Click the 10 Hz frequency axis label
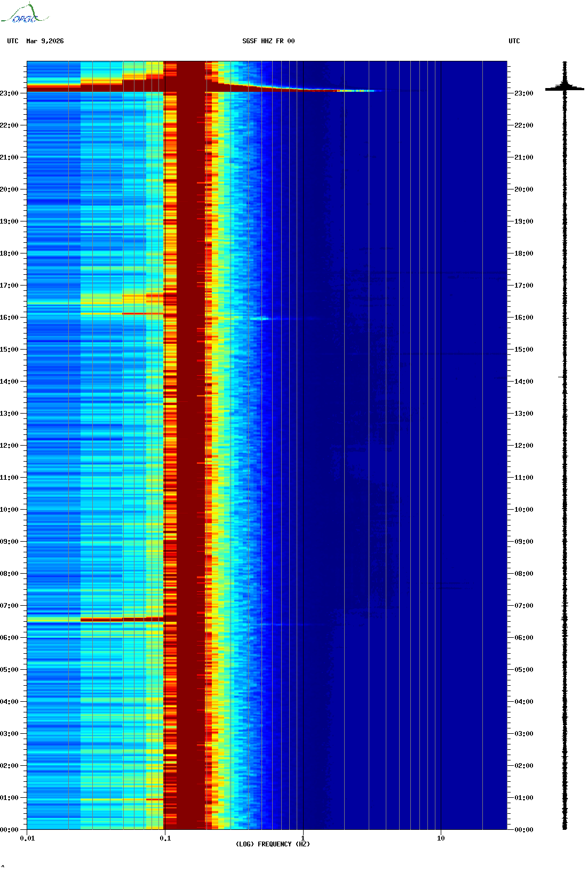This screenshot has width=588, height=872. (x=441, y=838)
